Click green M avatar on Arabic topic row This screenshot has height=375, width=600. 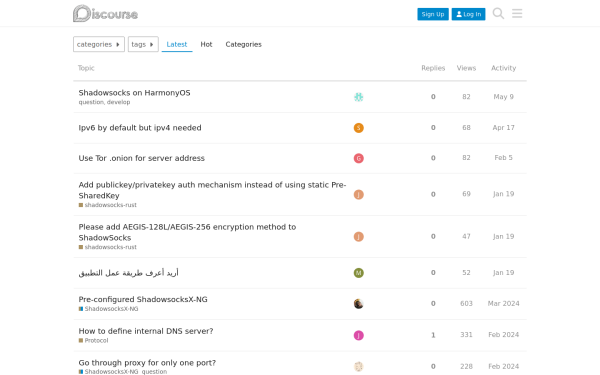359,273
